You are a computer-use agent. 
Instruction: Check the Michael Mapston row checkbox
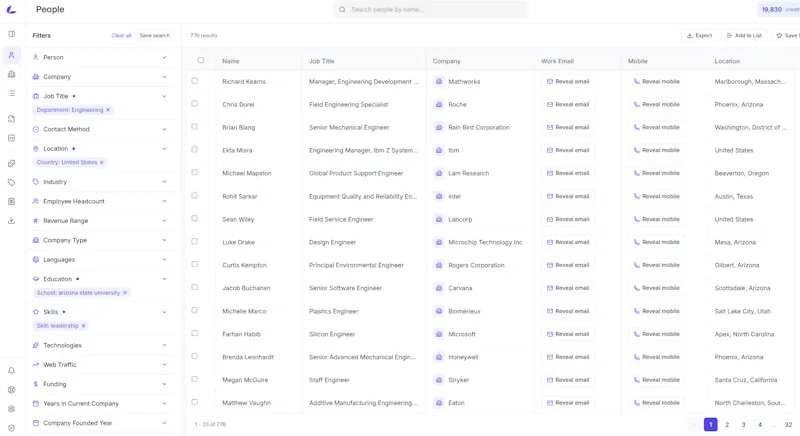click(x=194, y=172)
